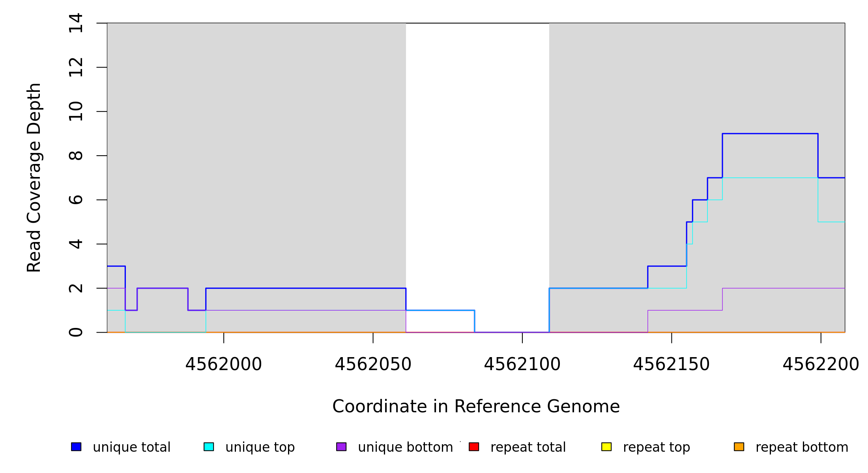
Task: Click the 4562200 x-axis tick label
Action: pos(821,364)
